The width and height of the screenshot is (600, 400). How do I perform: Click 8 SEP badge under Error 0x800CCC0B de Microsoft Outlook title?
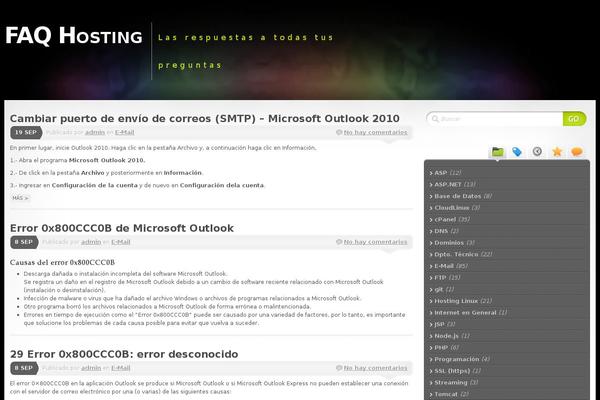click(x=24, y=242)
